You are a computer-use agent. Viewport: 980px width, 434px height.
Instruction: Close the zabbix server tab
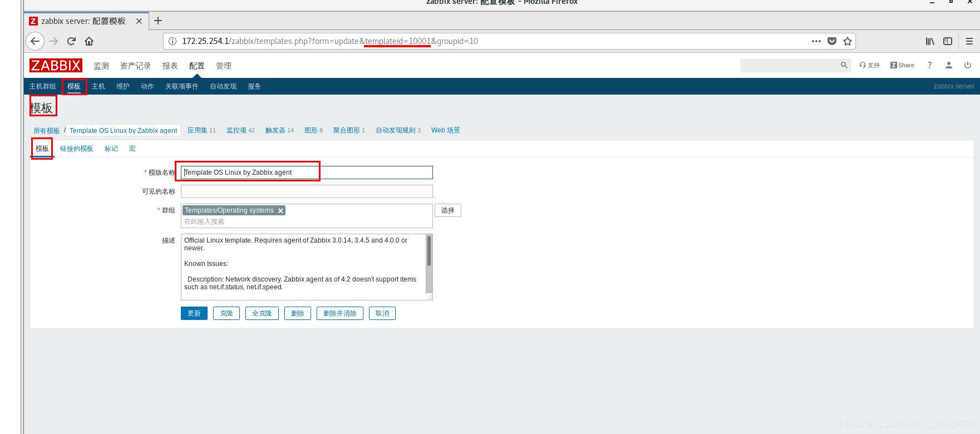(x=139, y=21)
